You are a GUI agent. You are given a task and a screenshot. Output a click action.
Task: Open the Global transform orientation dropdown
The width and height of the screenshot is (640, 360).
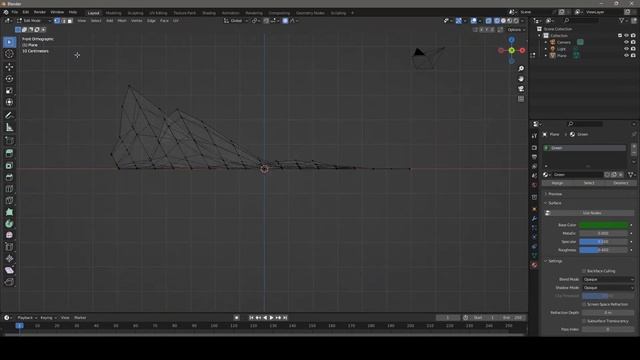point(236,20)
